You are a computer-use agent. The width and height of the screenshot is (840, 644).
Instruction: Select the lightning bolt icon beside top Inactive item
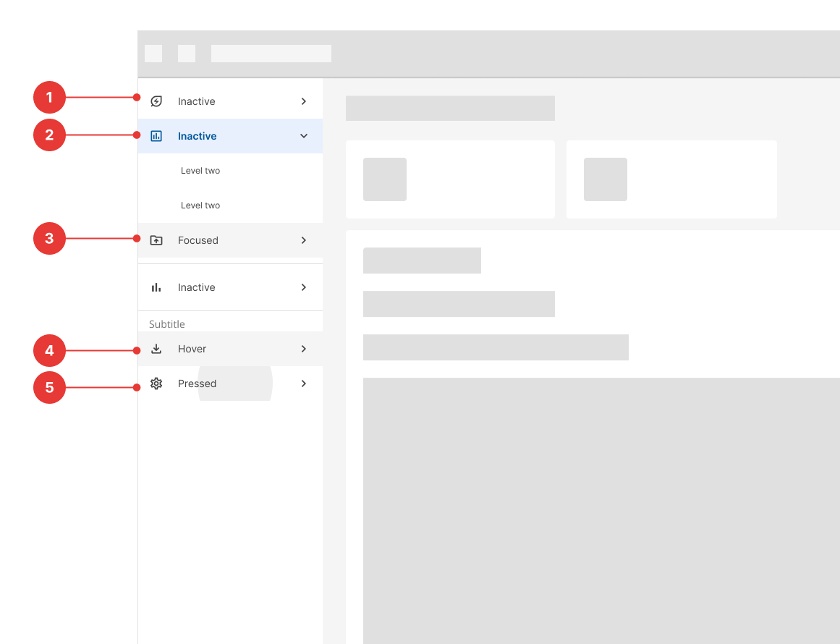click(x=156, y=101)
